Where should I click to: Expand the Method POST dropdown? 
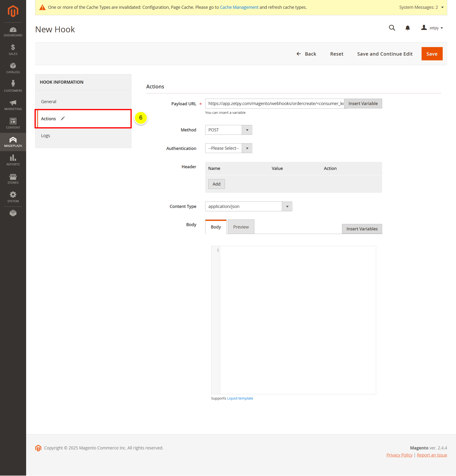(x=228, y=130)
